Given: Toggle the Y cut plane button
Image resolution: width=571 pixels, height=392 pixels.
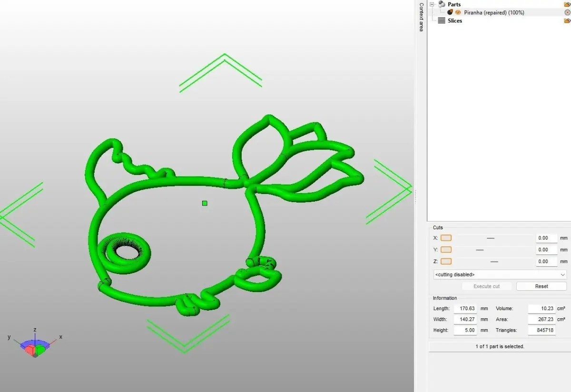Looking at the screenshot, I should [446, 250].
